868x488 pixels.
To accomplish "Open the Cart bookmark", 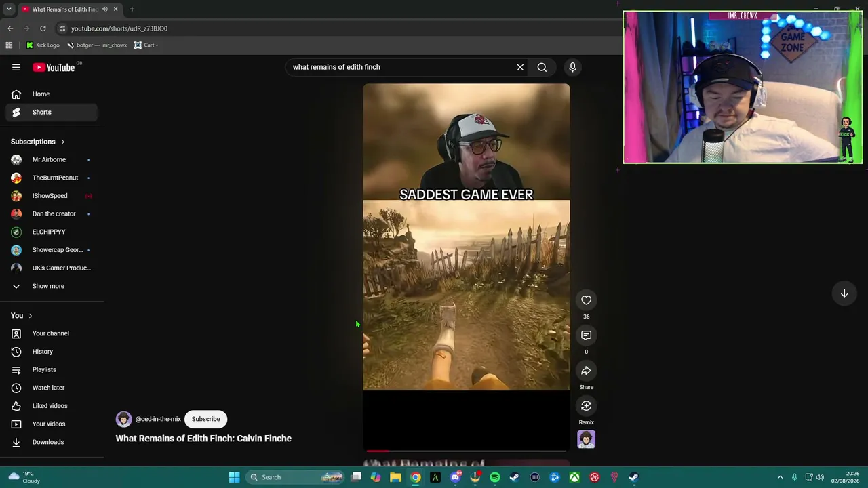I will (145, 45).
